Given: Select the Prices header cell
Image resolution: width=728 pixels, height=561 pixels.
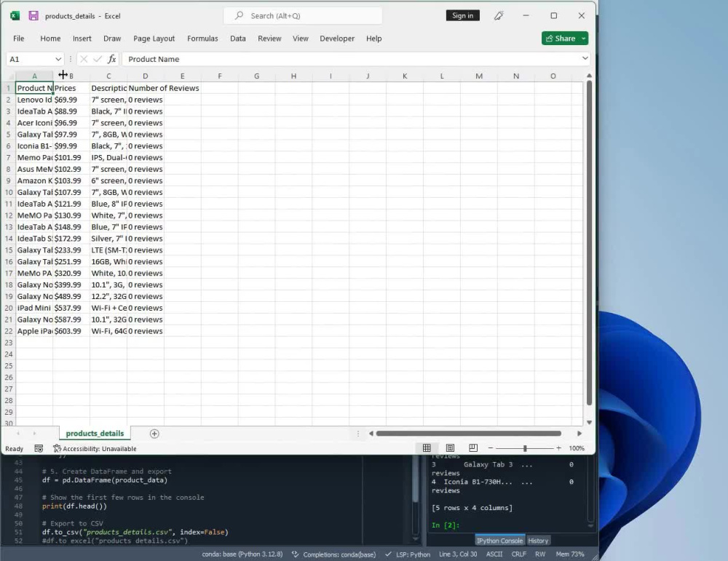Looking at the screenshot, I should pyautogui.click(x=71, y=88).
